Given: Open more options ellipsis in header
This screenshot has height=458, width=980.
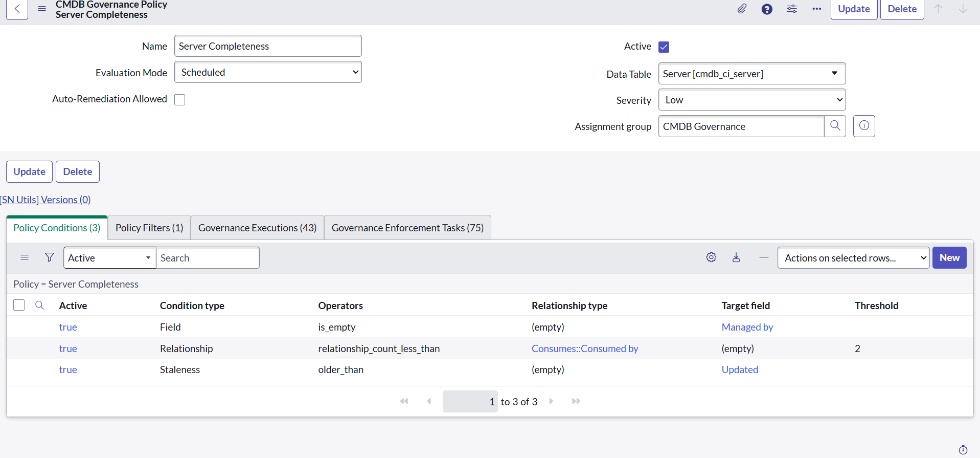Looking at the screenshot, I should pos(817,9).
